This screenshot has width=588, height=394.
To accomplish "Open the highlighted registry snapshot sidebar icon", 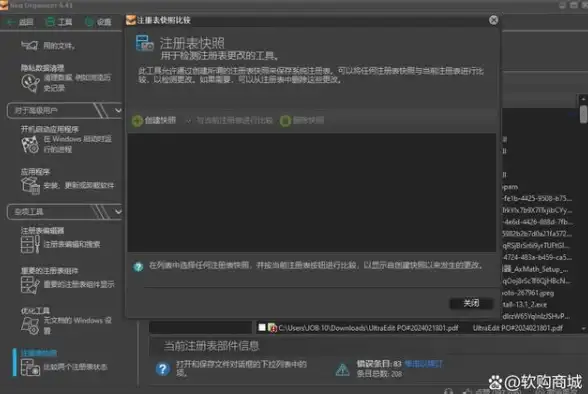I will tap(30, 367).
